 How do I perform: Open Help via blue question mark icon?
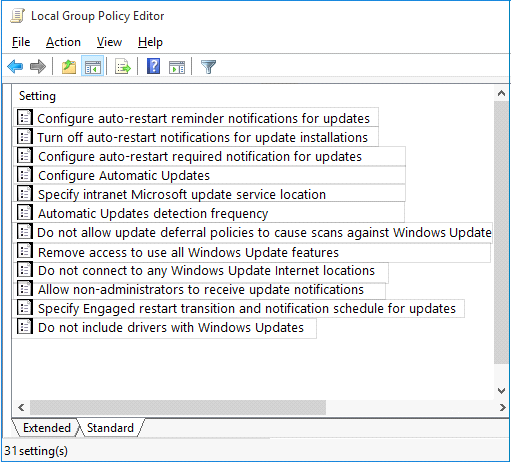(153, 66)
